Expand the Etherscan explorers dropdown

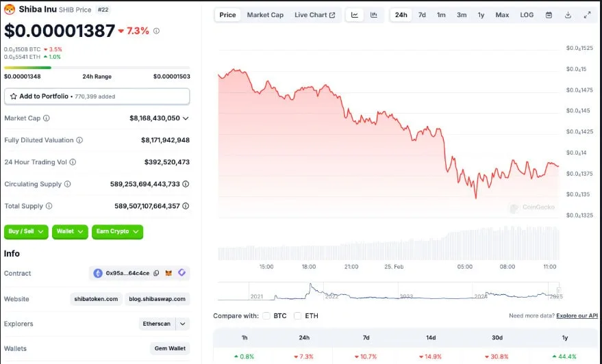[183, 324]
